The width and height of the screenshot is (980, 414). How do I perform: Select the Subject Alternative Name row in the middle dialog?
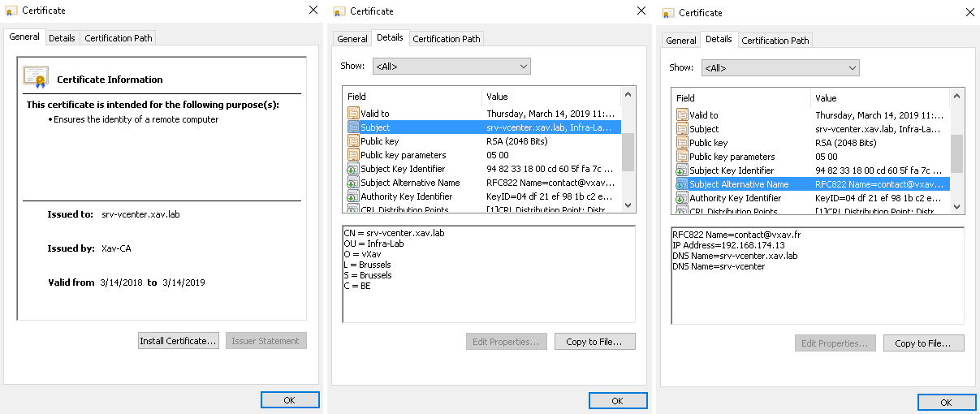click(x=410, y=183)
